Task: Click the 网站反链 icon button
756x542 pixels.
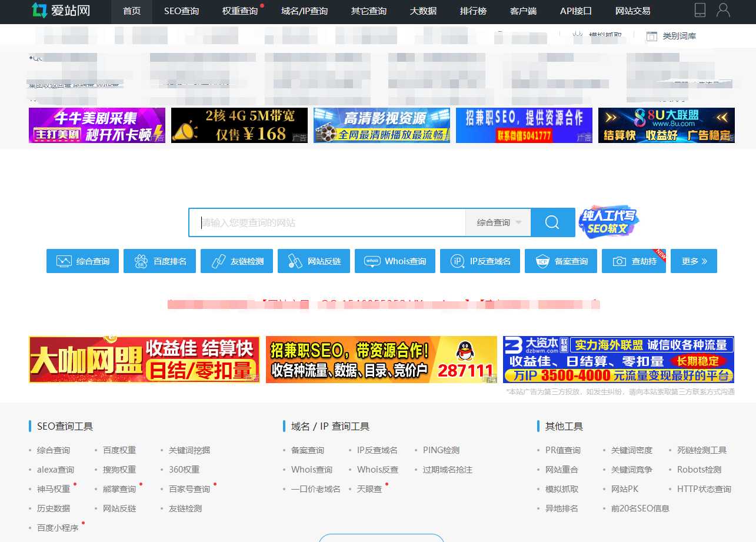Action: click(314, 261)
